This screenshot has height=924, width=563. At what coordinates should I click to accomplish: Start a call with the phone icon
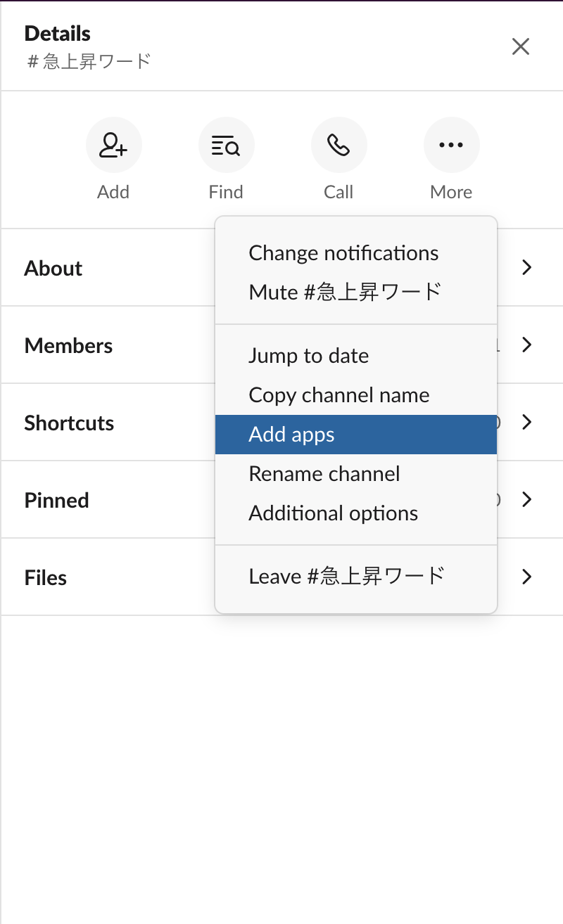coord(339,146)
